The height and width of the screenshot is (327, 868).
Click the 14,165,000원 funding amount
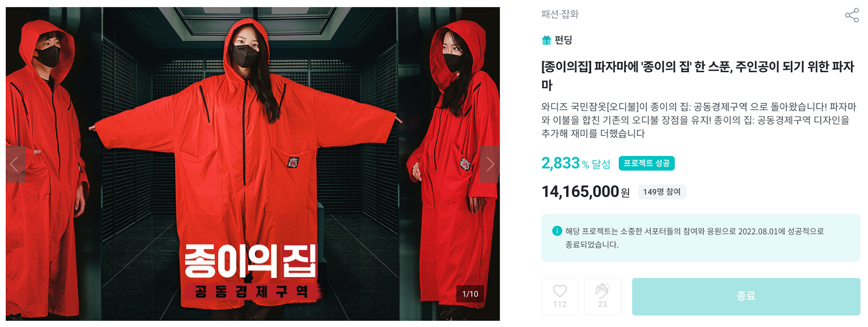pyautogui.click(x=585, y=192)
